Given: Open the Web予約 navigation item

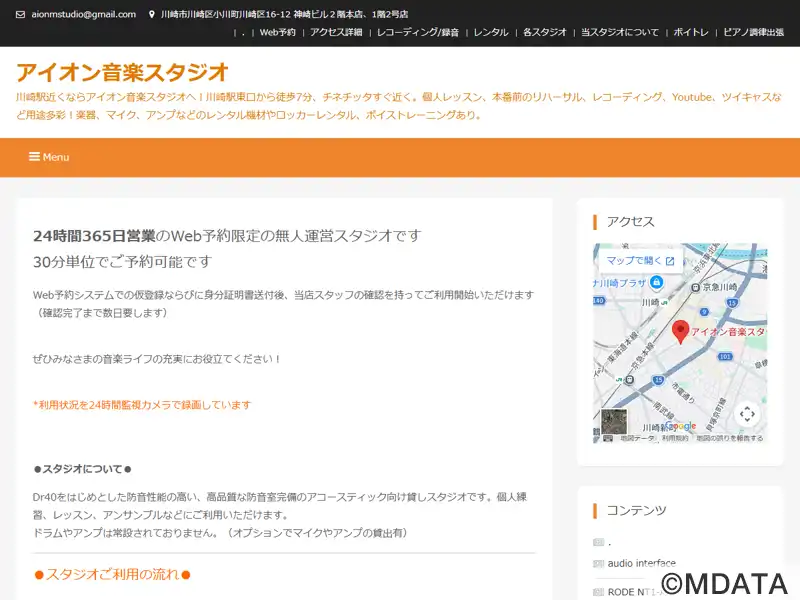Looking at the screenshot, I should point(277,32).
